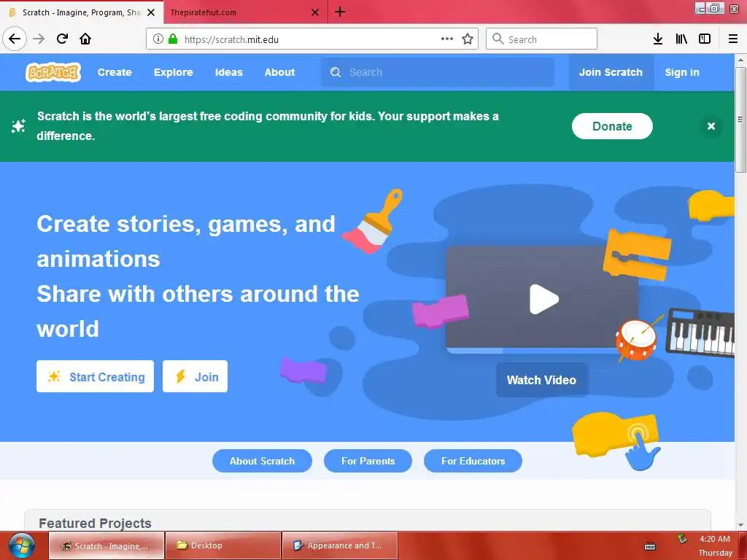Go to the Firefox home page icon
This screenshot has height=560, width=747.
pyautogui.click(x=85, y=39)
